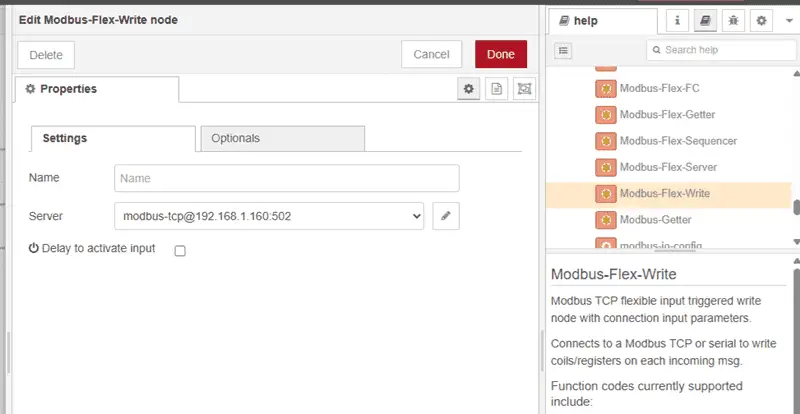This screenshot has height=414, width=800.
Task: Open node appearance icon
Action: (x=524, y=89)
